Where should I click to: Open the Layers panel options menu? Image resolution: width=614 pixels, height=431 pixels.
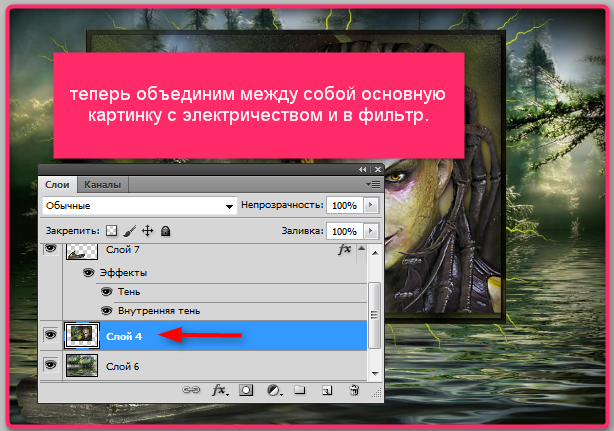(x=373, y=184)
